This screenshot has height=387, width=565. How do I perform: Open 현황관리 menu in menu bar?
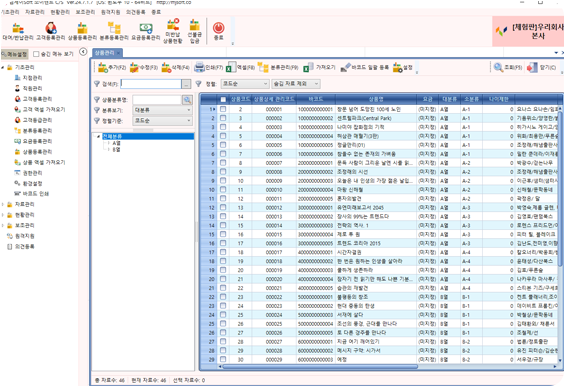pyautogui.click(x=60, y=12)
